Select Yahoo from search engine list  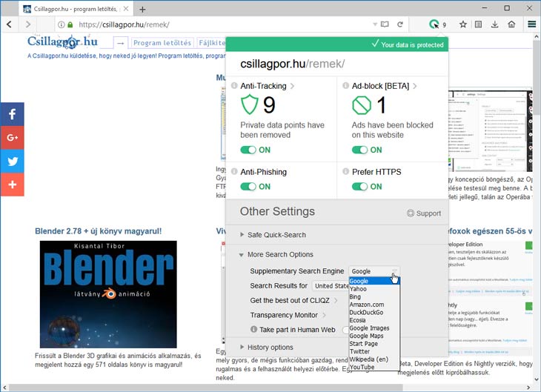tap(374, 289)
